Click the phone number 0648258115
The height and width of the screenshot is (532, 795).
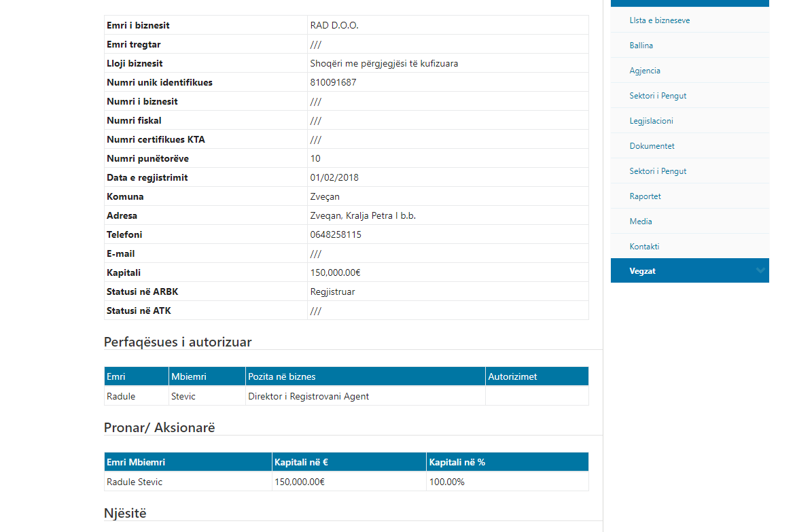point(336,234)
